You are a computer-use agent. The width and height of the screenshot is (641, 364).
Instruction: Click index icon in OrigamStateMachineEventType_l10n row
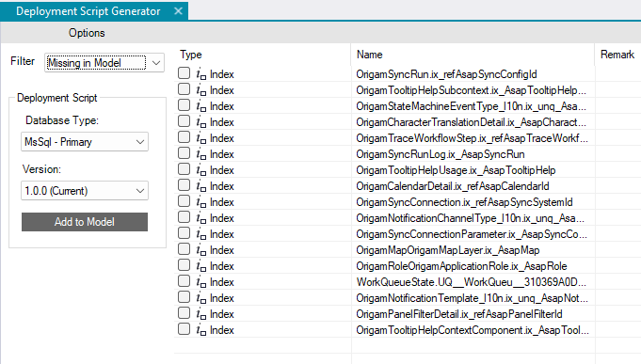(x=200, y=106)
